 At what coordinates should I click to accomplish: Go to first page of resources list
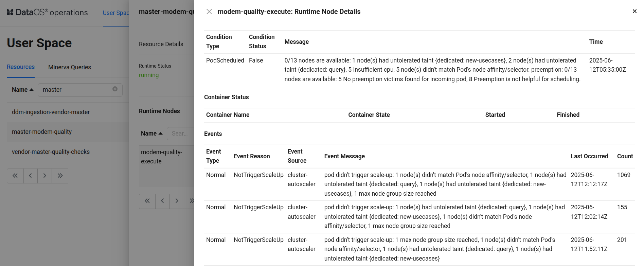(x=15, y=176)
